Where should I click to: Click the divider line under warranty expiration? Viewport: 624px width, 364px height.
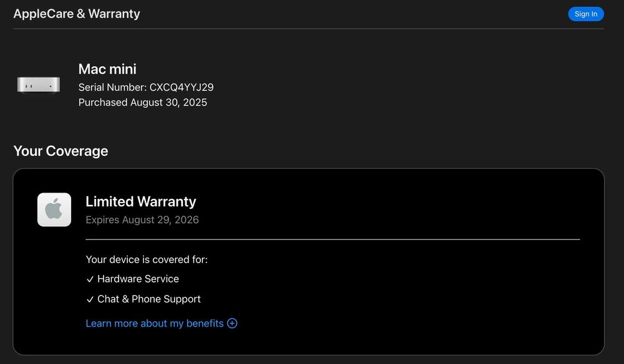click(x=332, y=239)
